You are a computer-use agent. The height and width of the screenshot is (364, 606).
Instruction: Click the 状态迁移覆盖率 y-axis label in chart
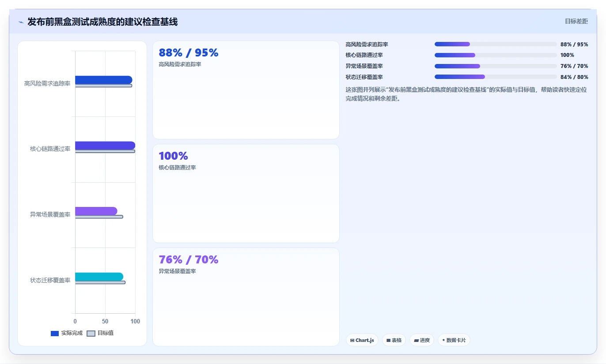point(50,280)
